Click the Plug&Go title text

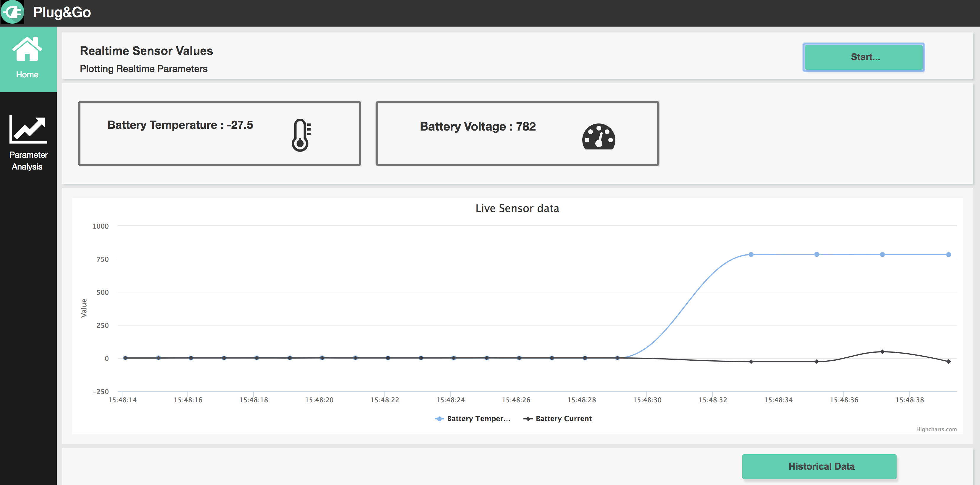62,12
